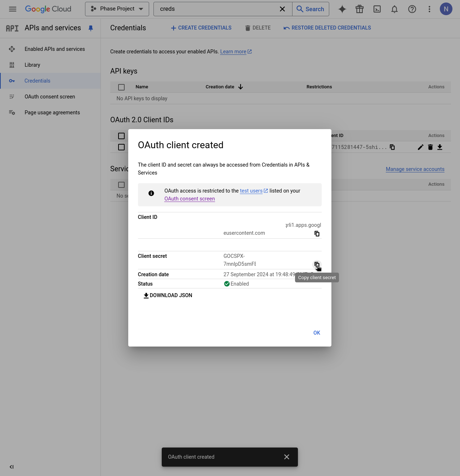Screen dimensions: 460x476
Task: Copy the Client secret value
Action: coord(317,265)
